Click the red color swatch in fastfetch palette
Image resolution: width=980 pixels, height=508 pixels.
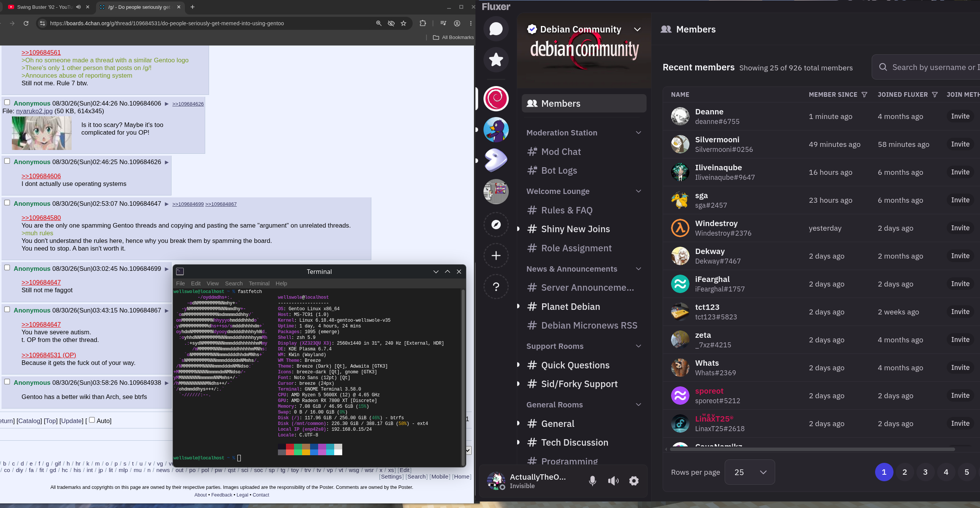click(290, 446)
